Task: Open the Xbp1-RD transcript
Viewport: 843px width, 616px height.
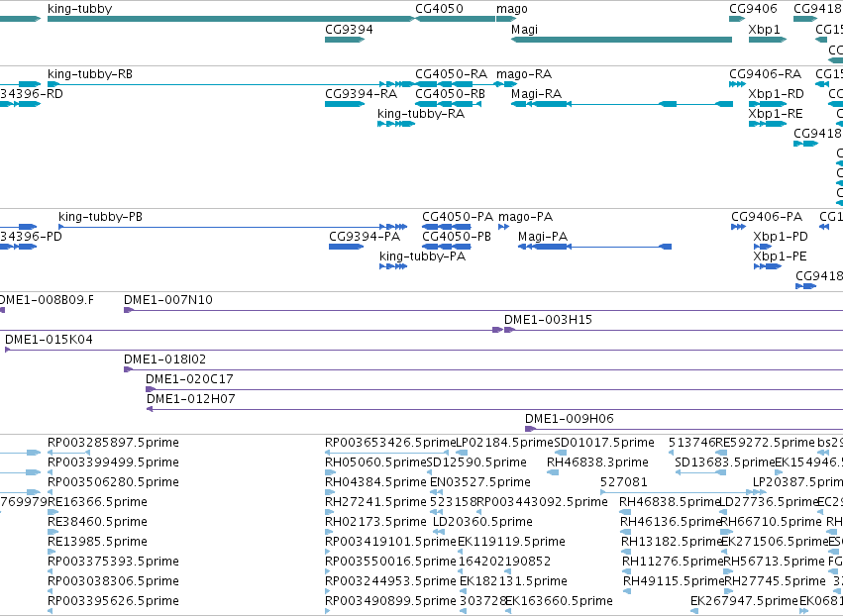Action: [768, 104]
